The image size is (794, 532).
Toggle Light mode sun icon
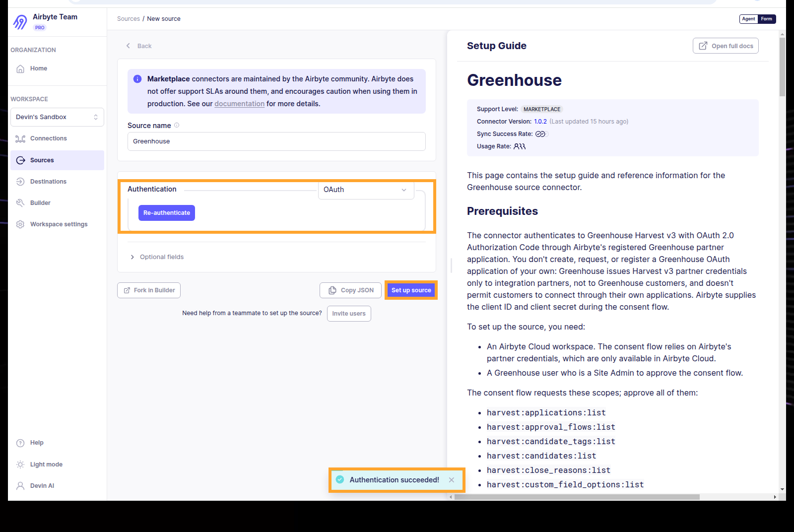(x=20, y=465)
